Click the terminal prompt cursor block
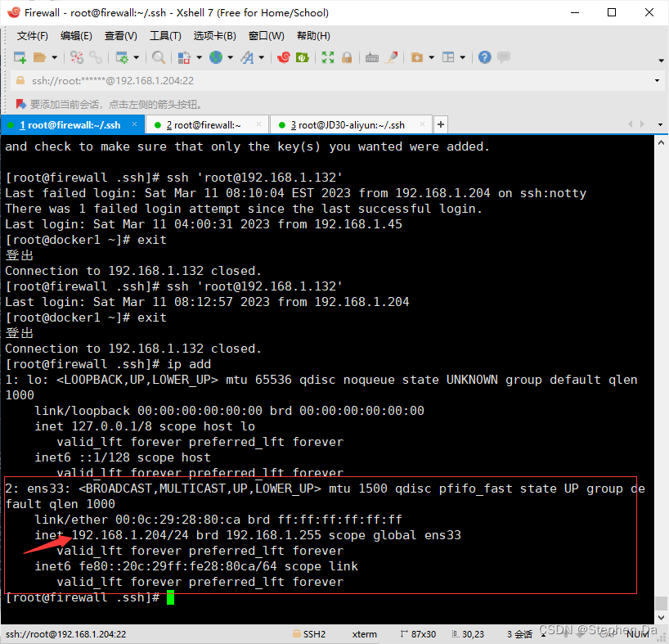Screen dimensions: 669x644 (x=170, y=597)
